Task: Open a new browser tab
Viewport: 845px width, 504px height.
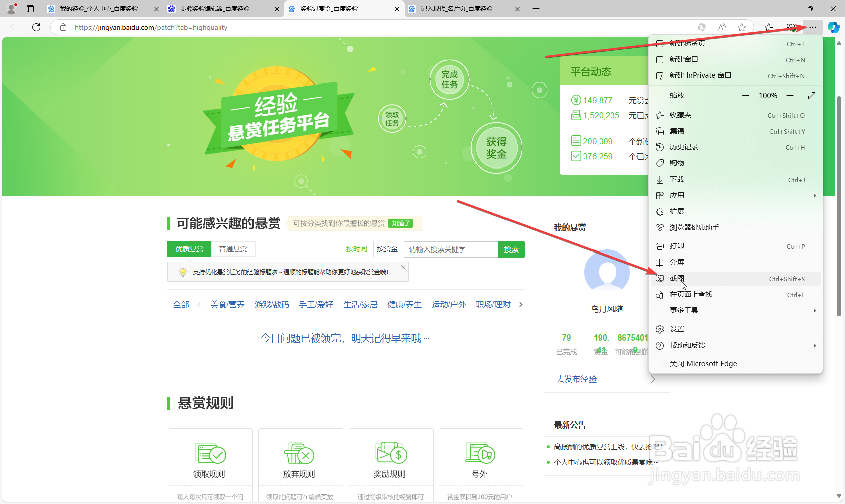Action: point(536,9)
